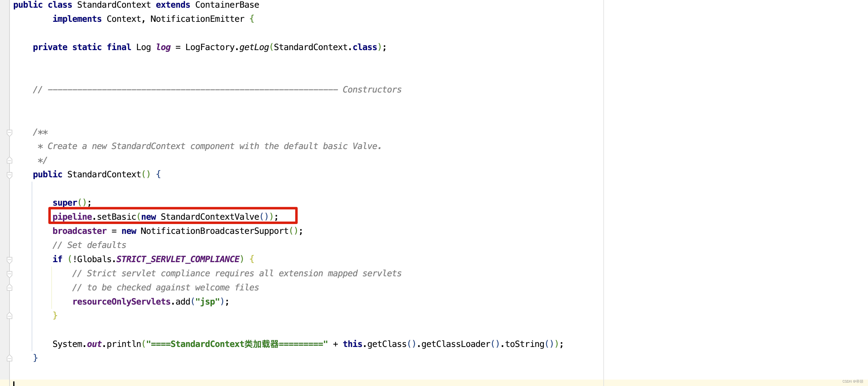Click the resourceOnlyServlets field
This screenshot has width=868, height=386.
point(121,302)
